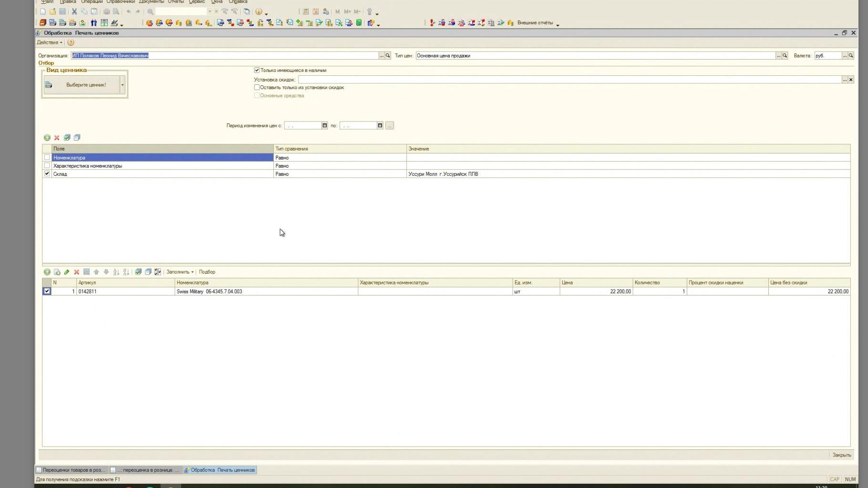Viewport: 868px width, 488px height.
Task: Open the Внешние отчёты toolbar dropdown arrow
Action: pyautogui.click(x=558, y=24)
